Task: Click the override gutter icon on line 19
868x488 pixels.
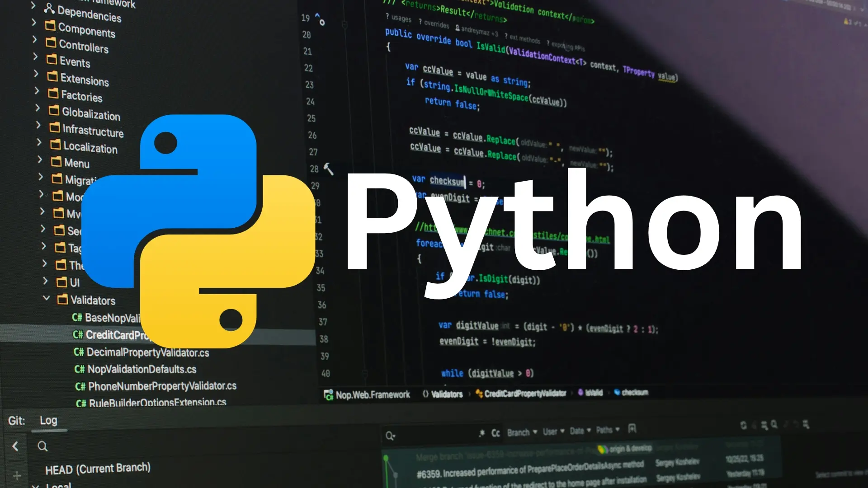Action: pos(320,19)
